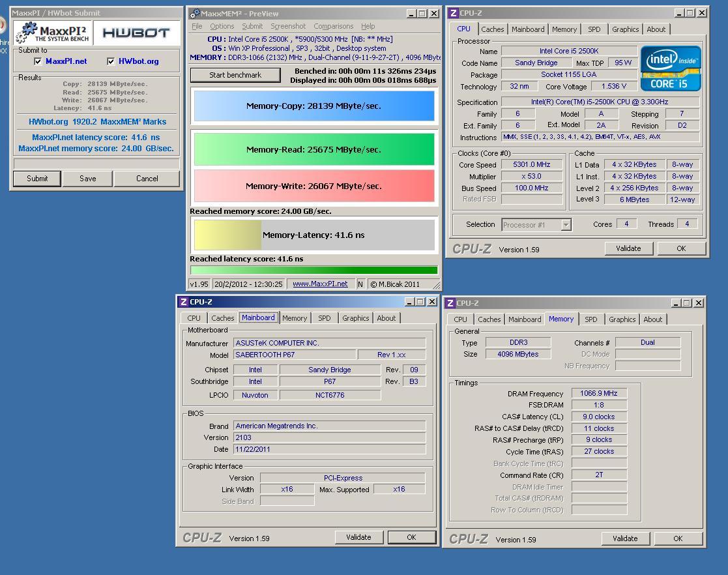The image size is (728, 575).
Task: Switch to About tab in top CPU-Z window
Action: (x=656, y=29)
